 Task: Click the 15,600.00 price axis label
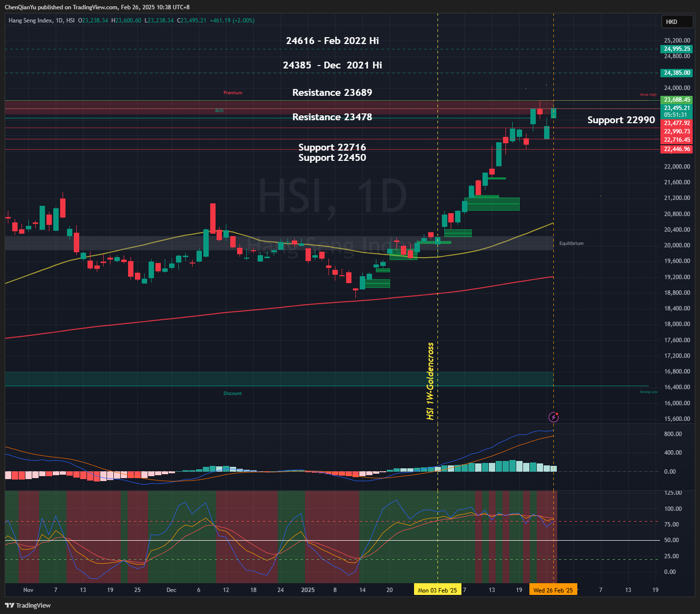(x=677, y=419)
